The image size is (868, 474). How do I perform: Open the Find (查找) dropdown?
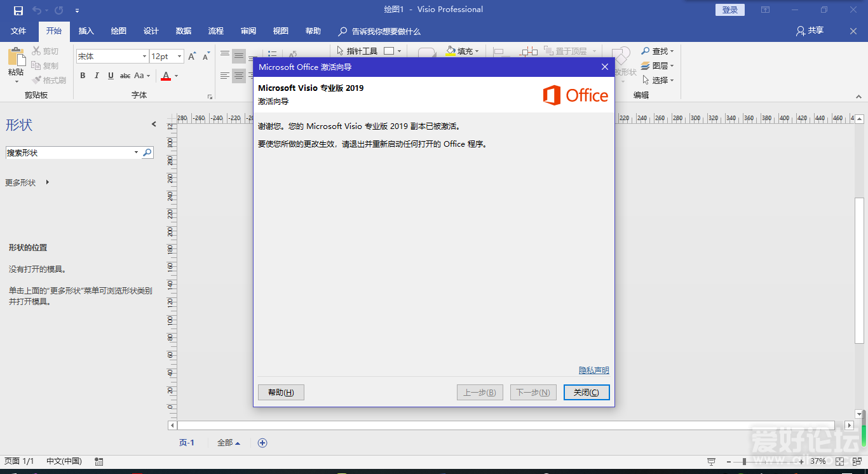658,51
